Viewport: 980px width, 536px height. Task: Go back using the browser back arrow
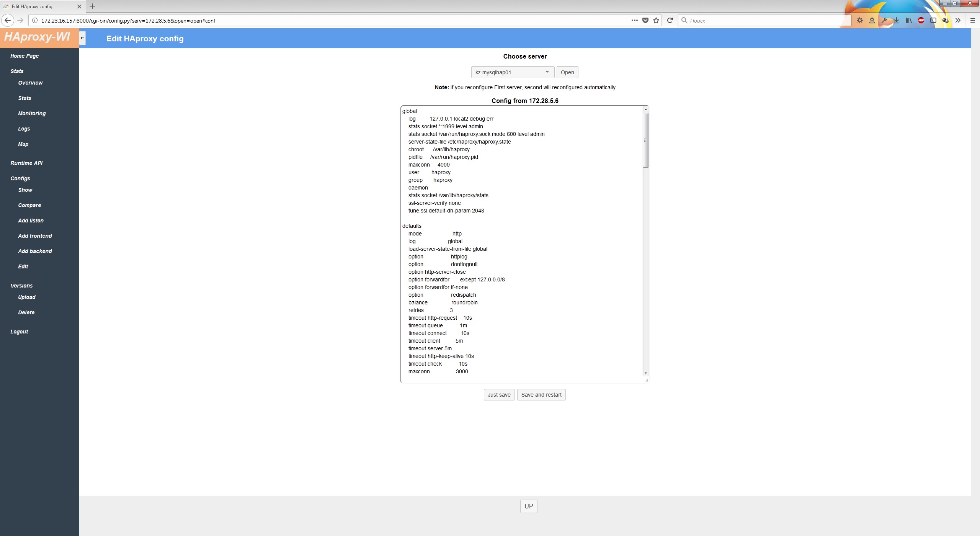point(8,20)
